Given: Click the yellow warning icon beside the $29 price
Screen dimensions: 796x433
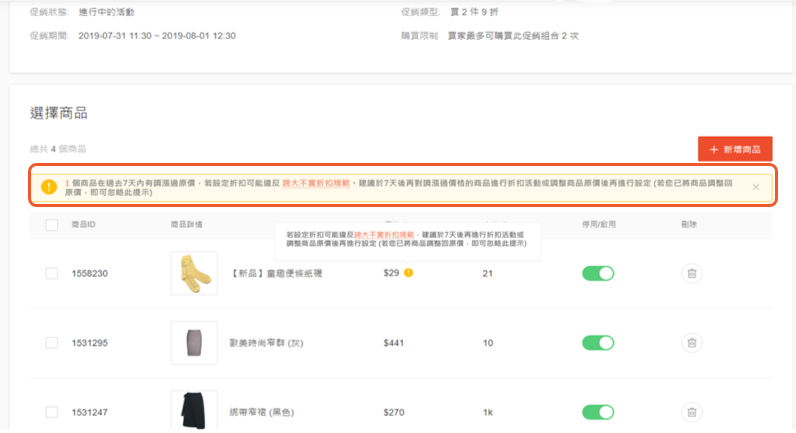Looking at the screenshot, I should click(409, 273).
